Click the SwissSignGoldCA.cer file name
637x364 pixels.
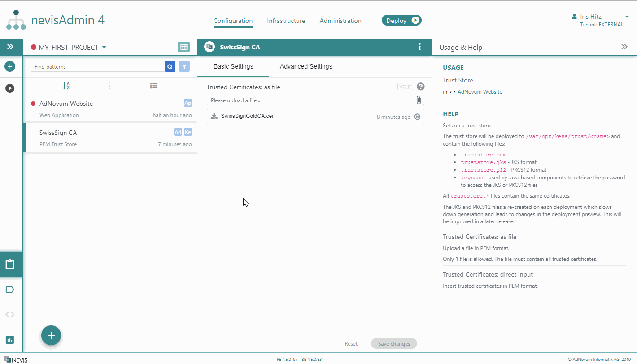click(247, 116)
